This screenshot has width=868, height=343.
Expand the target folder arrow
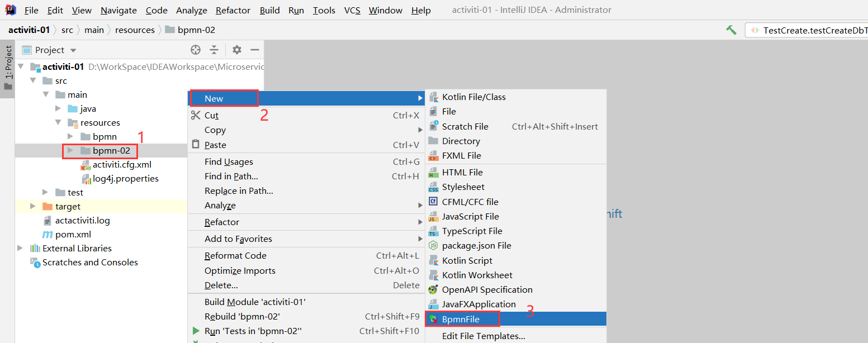click(34, 206)
